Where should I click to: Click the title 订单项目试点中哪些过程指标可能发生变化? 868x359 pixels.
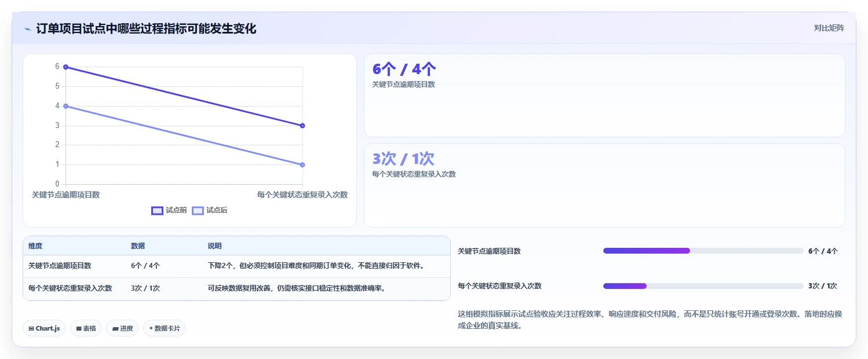[146, 28]
